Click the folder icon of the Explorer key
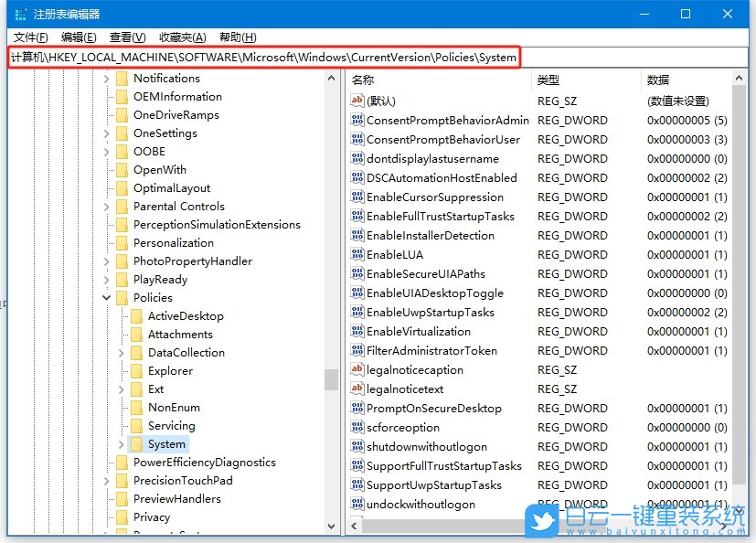Viewport: 756px width, 543px height. click(136, 370)
